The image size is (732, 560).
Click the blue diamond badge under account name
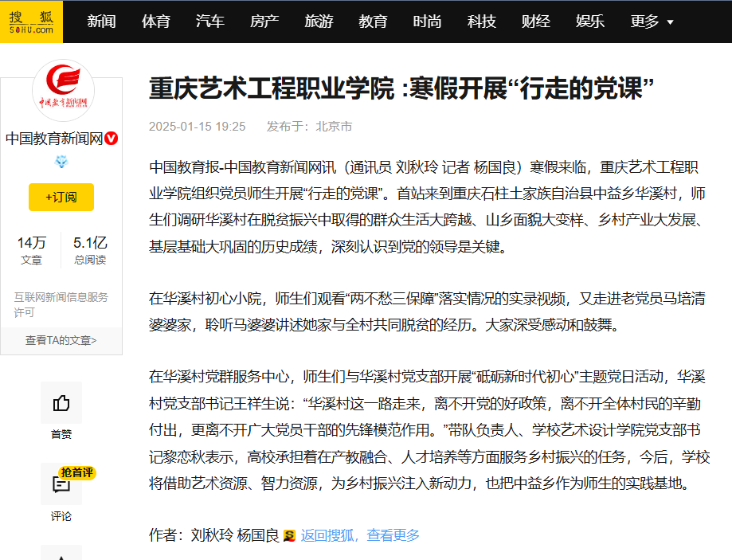point(61,162)
